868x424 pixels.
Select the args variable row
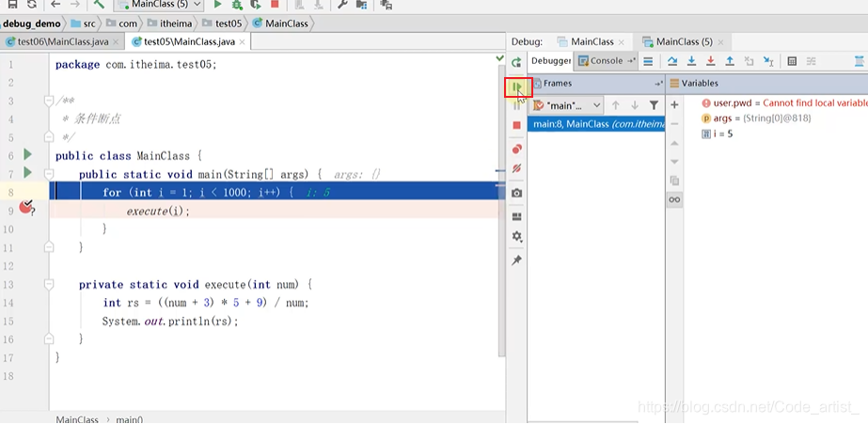click(x=756, y=118)
